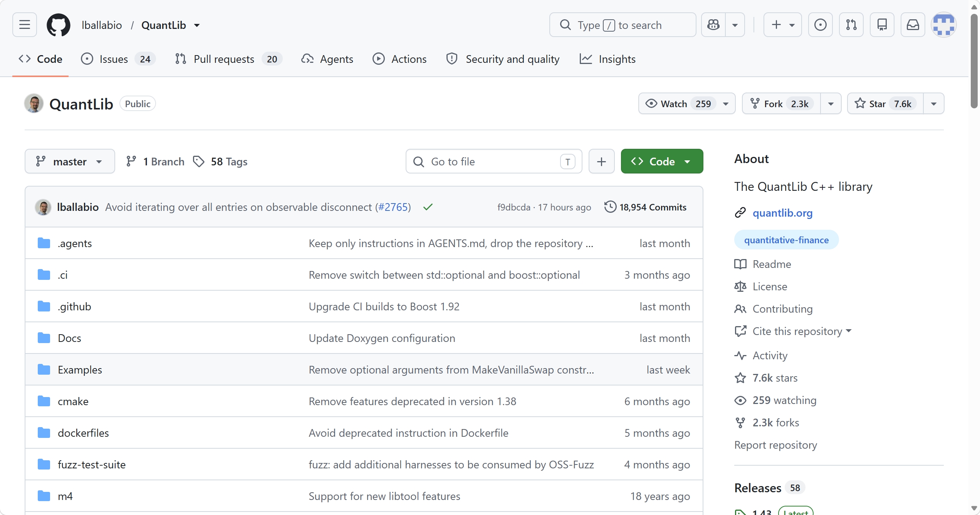Open notifications inbox icon
The height and width of the screenshot is (515, 980).
click(x=913, y=25)
